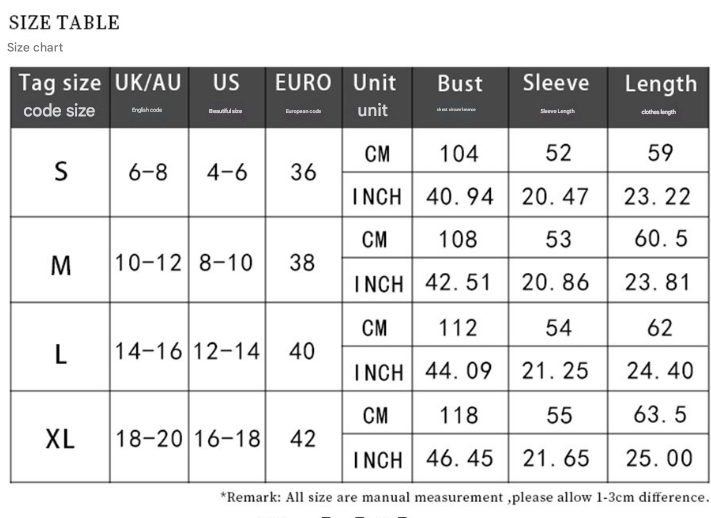Image resolution: width=711 pixels, height=518 pixels.
Task: Click the SIZE TABLE heading
Action: (64, 22)
